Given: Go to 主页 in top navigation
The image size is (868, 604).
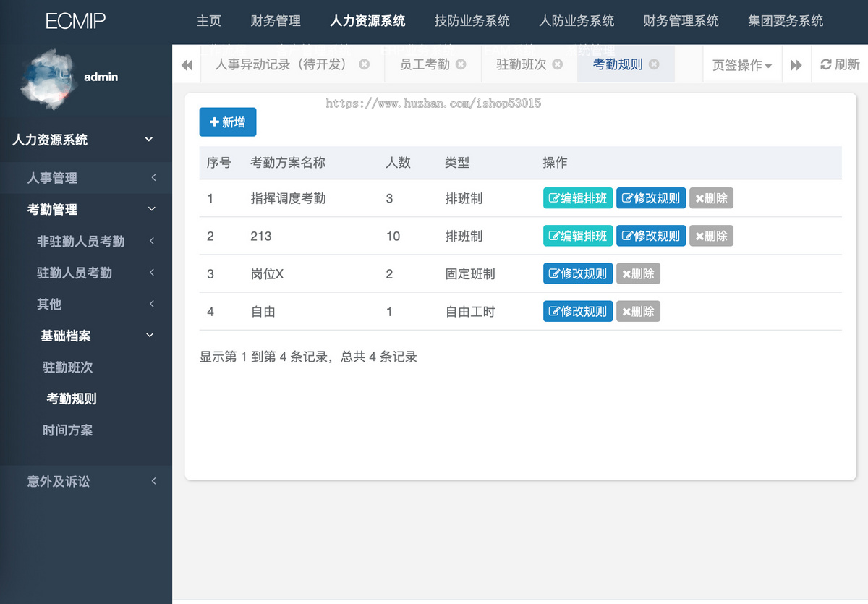Looking at the screenshot, I should [x=209, y=21].
